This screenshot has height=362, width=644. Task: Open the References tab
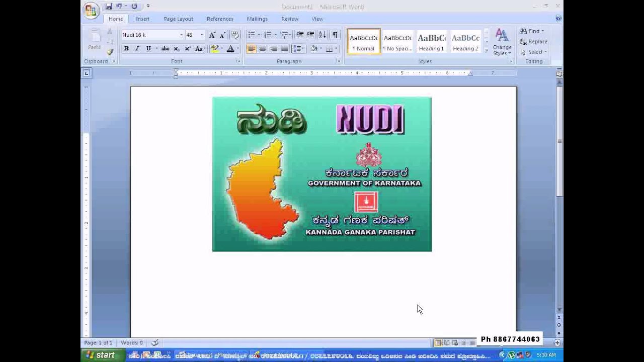pos(220,19)
